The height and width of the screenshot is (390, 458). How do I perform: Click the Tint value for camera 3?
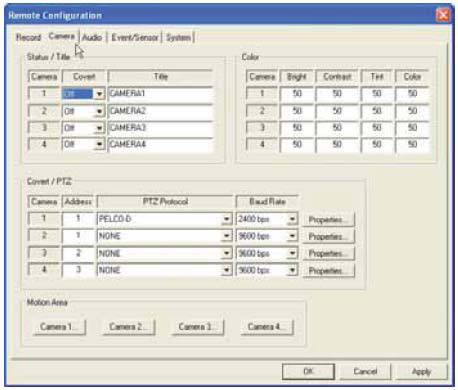click(377, 128)
